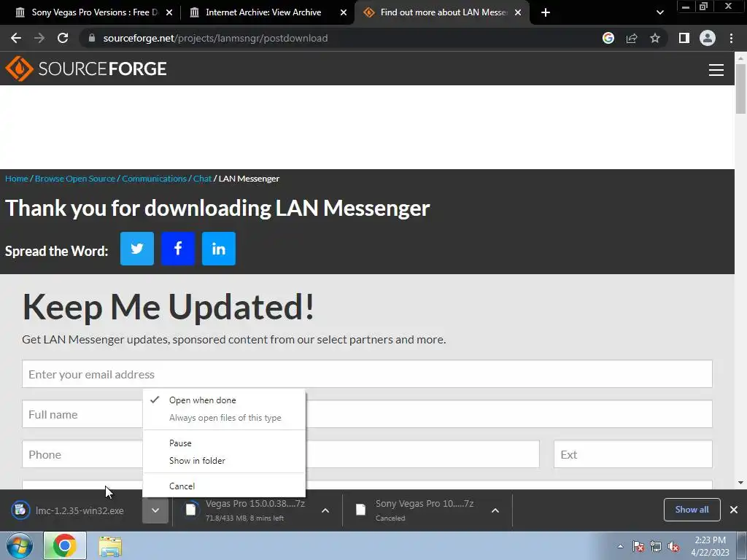Go back in browser history

point(16,38)
